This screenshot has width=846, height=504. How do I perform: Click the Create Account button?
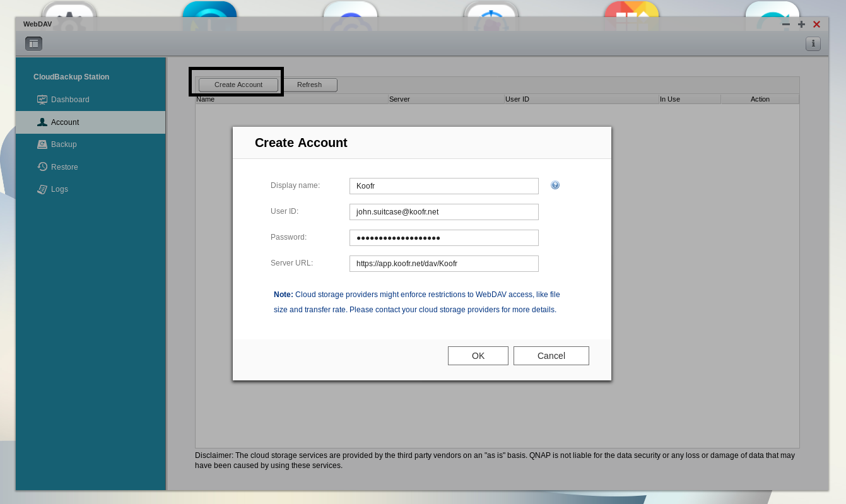pos(238,85)
